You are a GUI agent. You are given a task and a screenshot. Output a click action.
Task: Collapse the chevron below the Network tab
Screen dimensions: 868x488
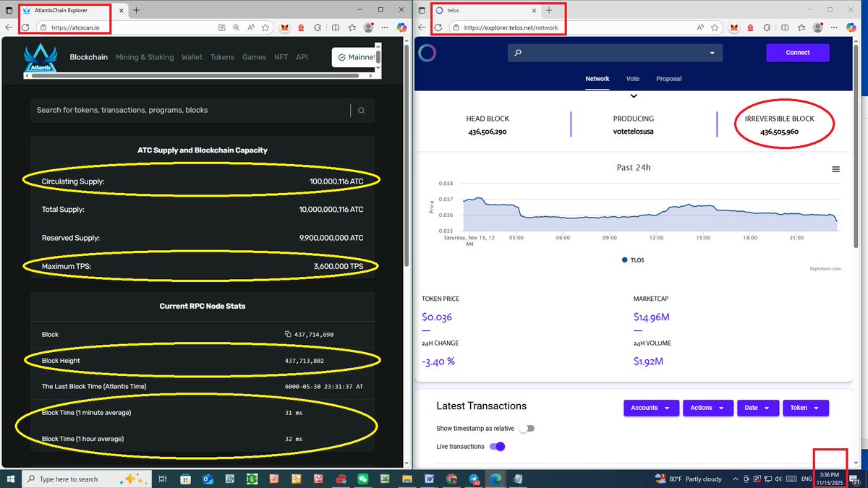[633, 96]
